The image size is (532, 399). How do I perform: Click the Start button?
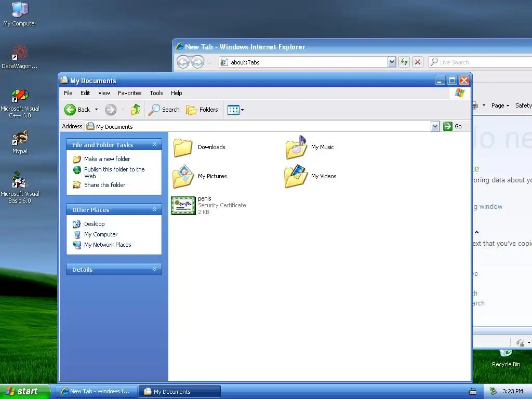click(x=24, y=391)
